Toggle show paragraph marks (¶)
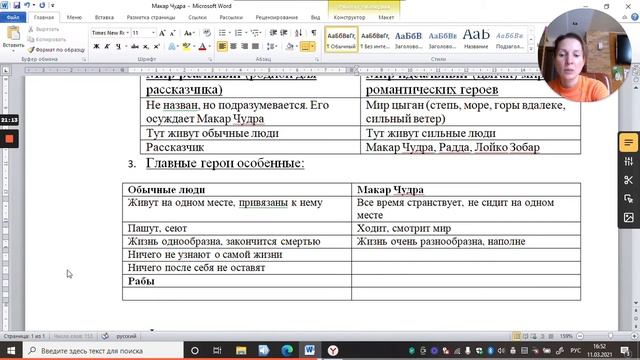640x360 pixels. (313, 33)
